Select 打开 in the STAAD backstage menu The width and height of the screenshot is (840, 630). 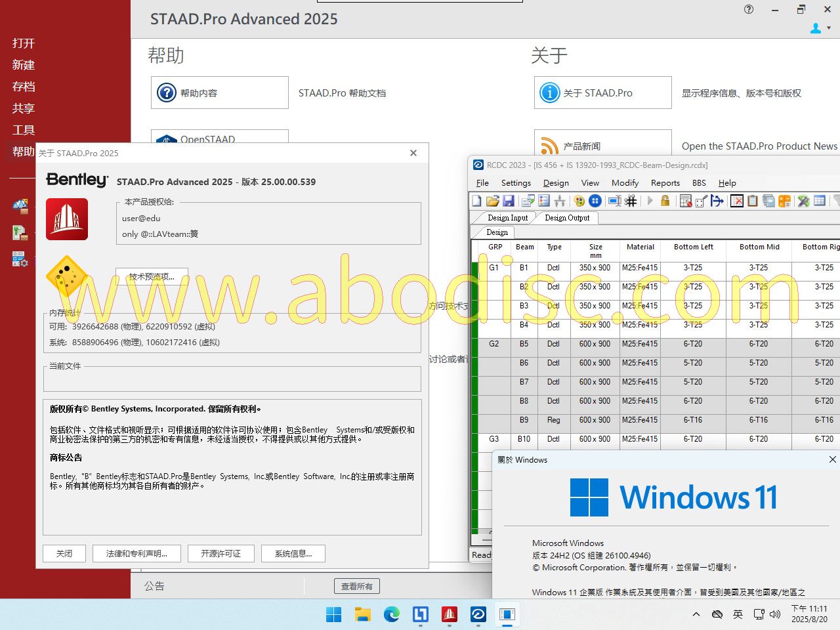(x=24, y=43)
